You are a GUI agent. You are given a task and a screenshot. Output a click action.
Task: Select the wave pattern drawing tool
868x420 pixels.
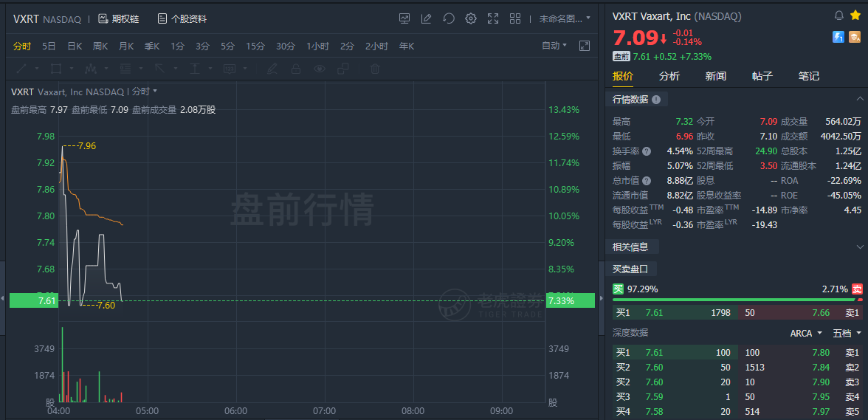tap(90, 69)
